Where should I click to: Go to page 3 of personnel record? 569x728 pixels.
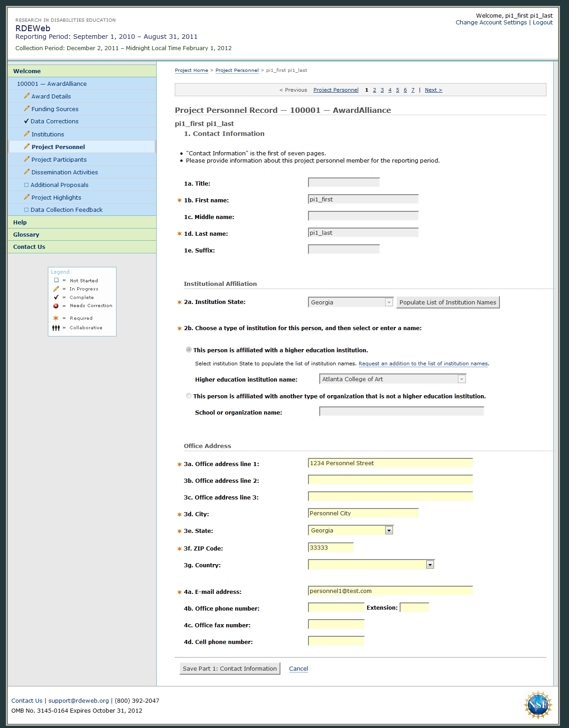point(382,90)
